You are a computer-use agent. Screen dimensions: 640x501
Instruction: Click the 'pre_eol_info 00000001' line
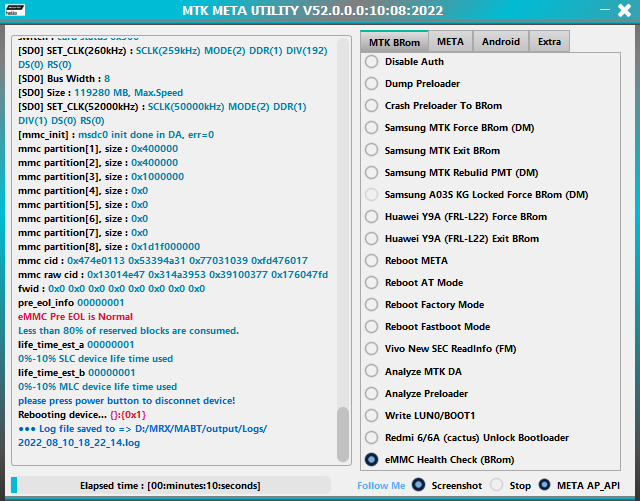tap(71, 303)
